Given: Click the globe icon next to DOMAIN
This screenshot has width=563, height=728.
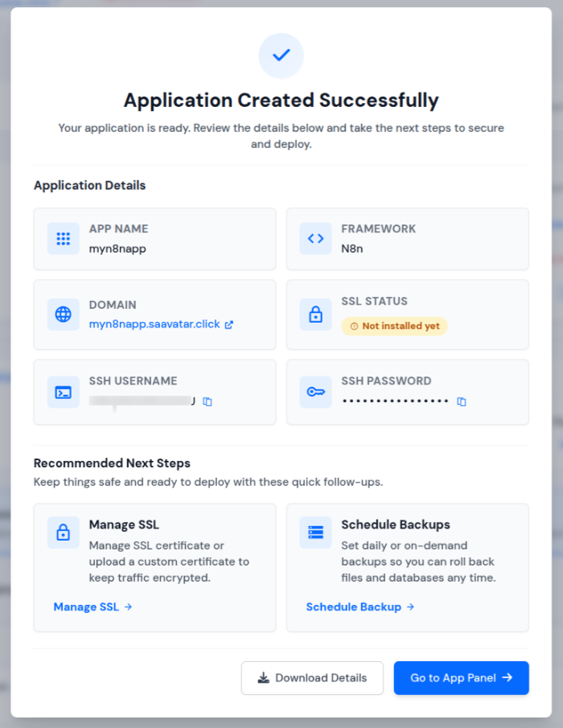Looking at the screenshot, I should [x=63, y=315].
